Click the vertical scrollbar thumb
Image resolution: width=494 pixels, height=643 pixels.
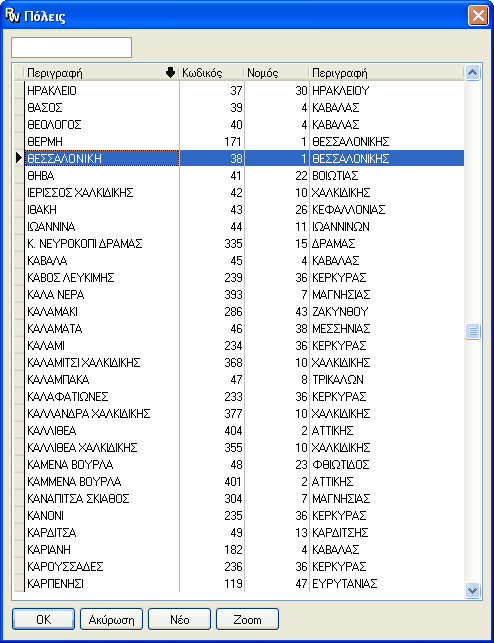[472, 331]
